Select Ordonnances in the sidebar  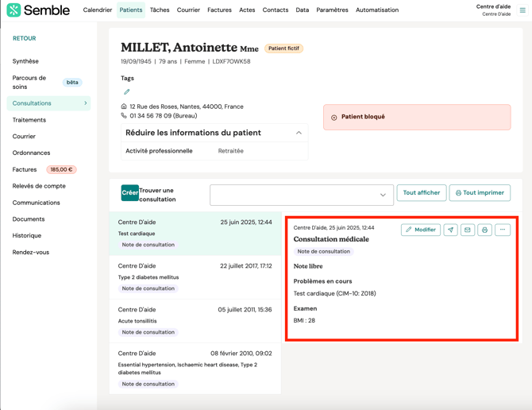(31, 153)
